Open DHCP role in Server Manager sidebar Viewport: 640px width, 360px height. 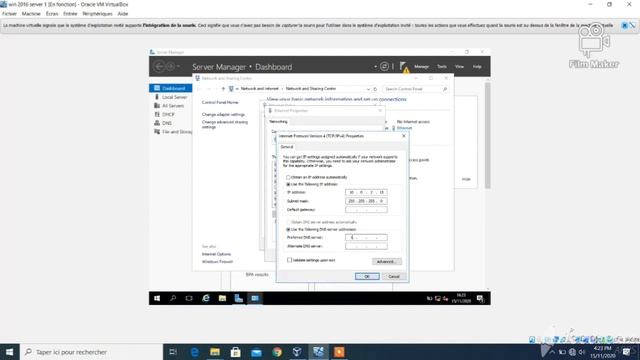click(x=168, y=115)
